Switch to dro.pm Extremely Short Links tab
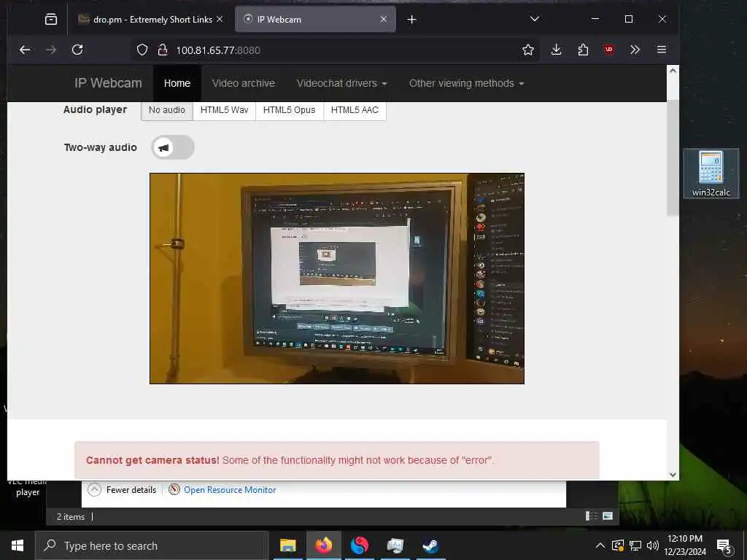 click(x=150, y=20)
